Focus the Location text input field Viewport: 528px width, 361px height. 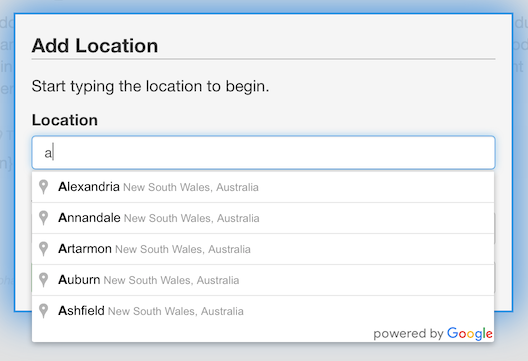[x=263, y=153]
